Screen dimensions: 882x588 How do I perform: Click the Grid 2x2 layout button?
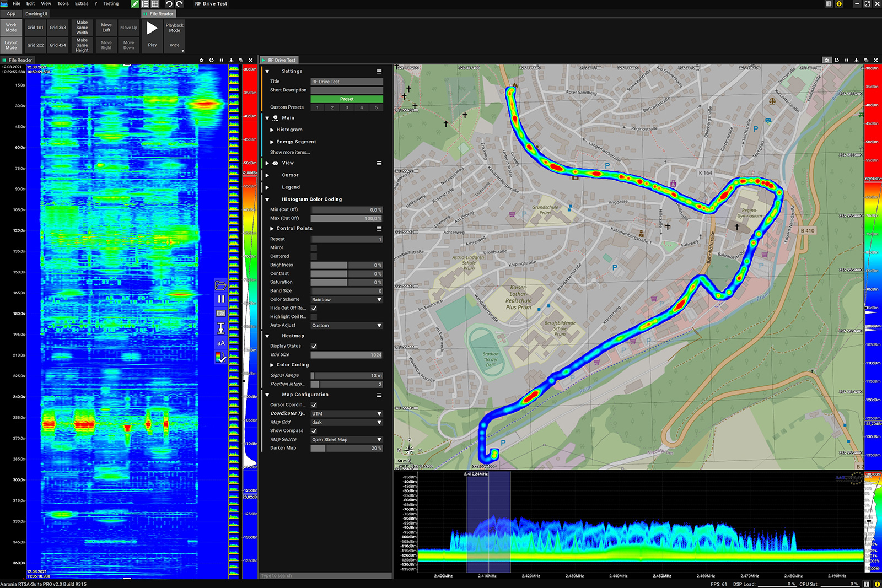(35, 45)
